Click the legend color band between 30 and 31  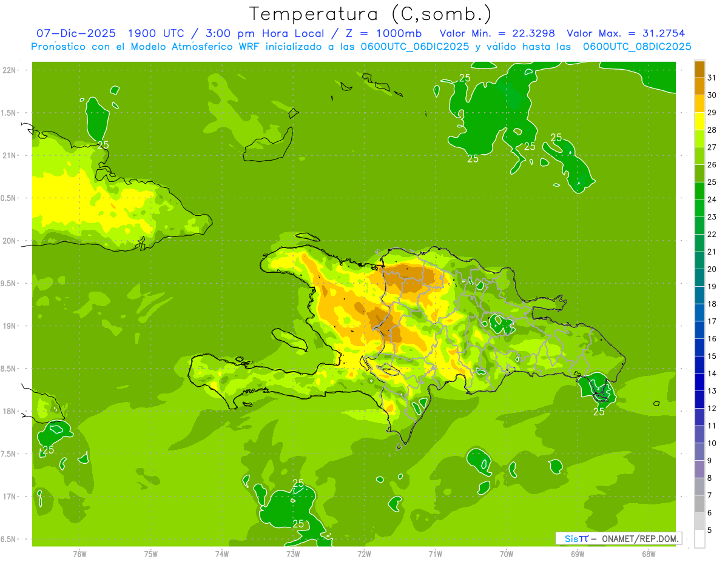(699, 87)
